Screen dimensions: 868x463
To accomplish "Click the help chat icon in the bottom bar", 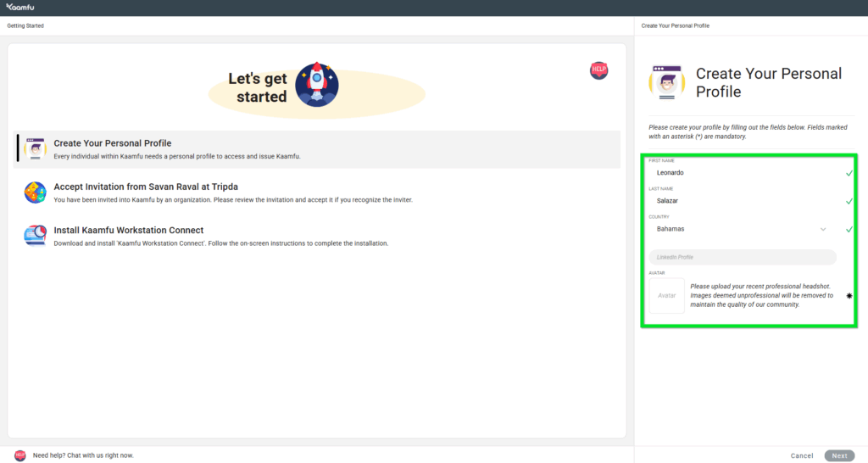I will (20, 455).
